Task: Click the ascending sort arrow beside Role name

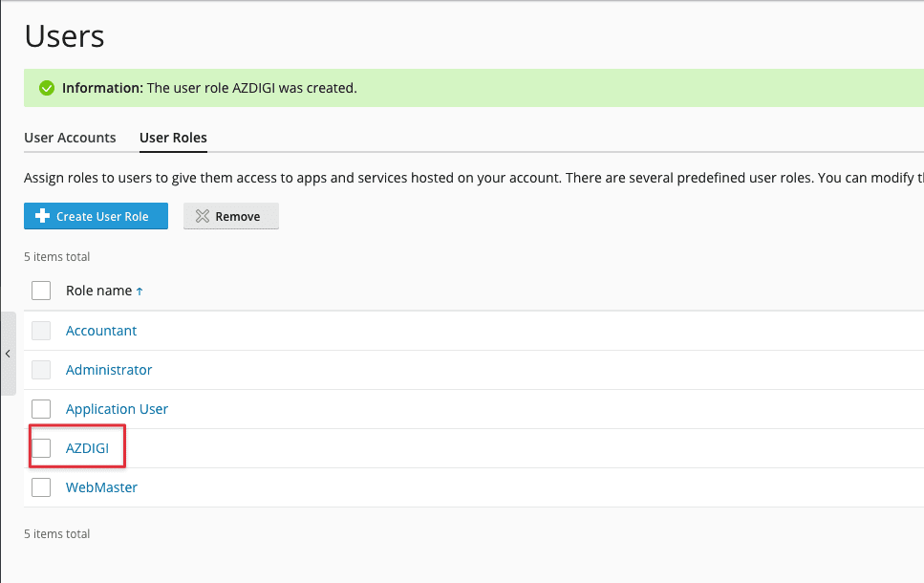Action: pyautogui.click(x=140, y=291)
